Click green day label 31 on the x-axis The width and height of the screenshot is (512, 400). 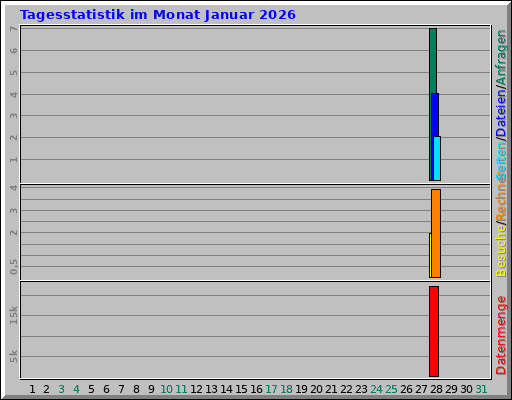click(x=481, y=389)
